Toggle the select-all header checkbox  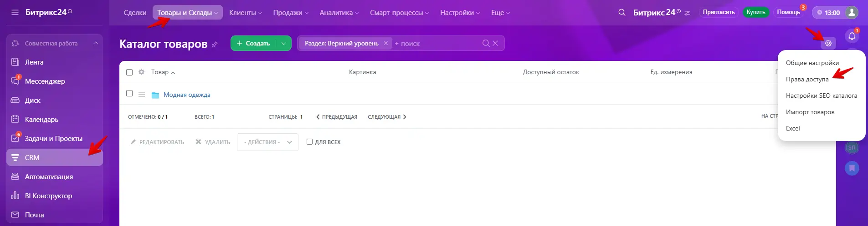[129, 72]
